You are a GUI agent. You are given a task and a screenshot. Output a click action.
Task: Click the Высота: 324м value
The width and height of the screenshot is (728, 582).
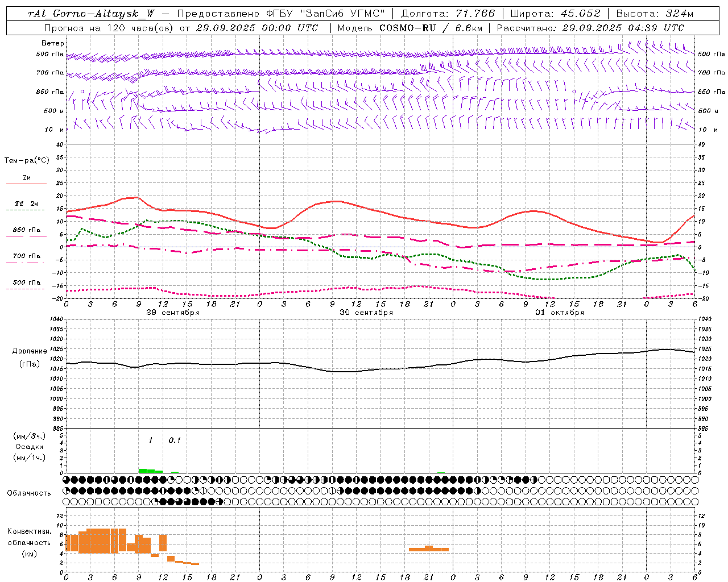click(655, 14)
